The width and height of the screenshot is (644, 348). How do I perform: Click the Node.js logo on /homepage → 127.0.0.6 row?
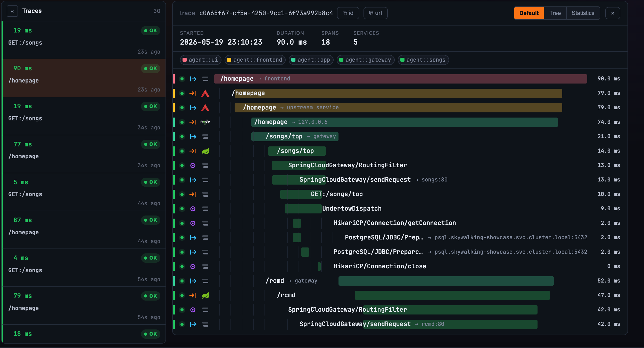click(x=205, y=122)
